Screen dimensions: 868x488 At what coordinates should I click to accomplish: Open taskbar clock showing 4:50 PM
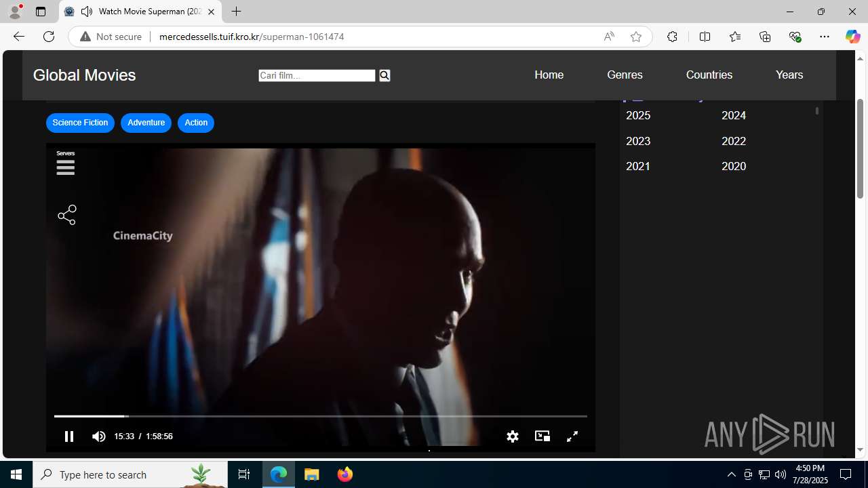pyautogui.click(x=811, y=474)
